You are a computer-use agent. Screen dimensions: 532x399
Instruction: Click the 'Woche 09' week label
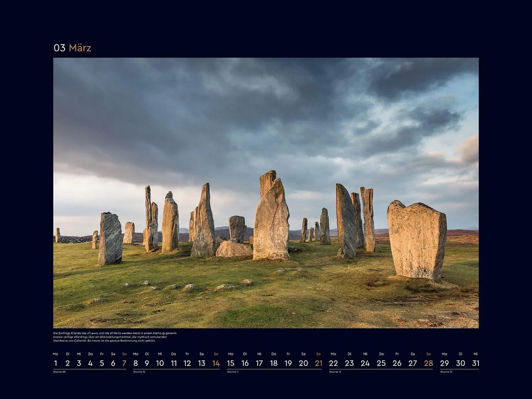coord(59,372)
